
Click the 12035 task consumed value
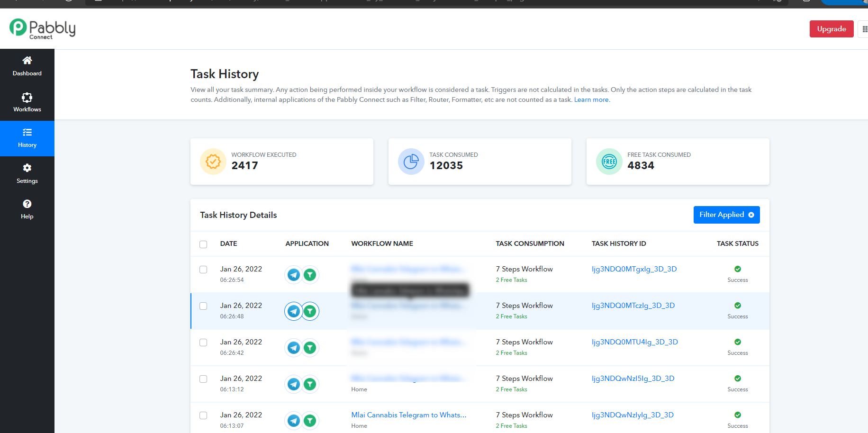tap(446, 165)
